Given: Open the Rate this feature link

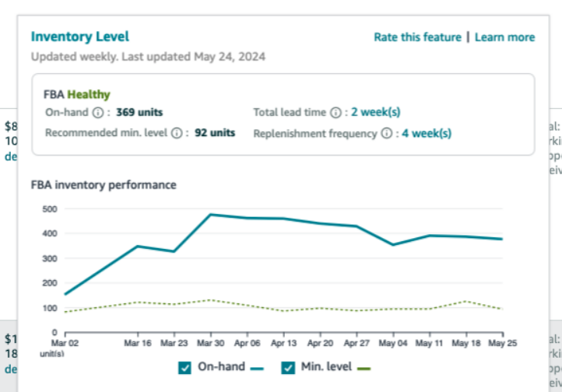Looking at the screenshot, I should pos(417,37).
